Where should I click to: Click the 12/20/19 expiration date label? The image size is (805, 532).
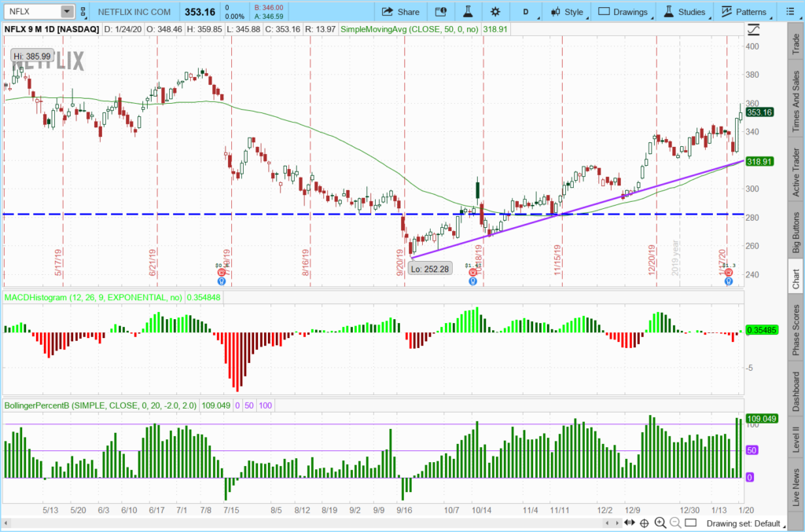pyautogui.click(x=652, y=259)
